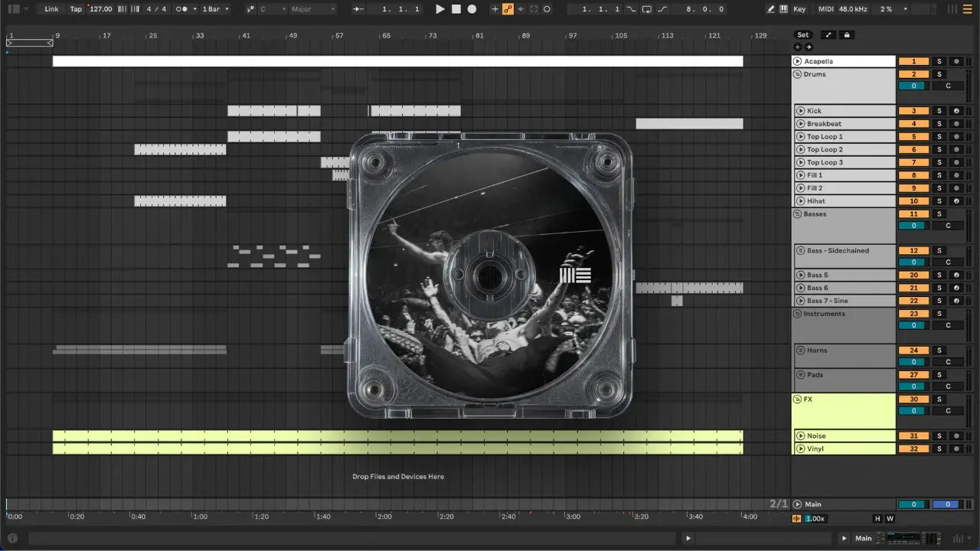Open the 1 Bar quantization dropdown

[x=215, y=9]
